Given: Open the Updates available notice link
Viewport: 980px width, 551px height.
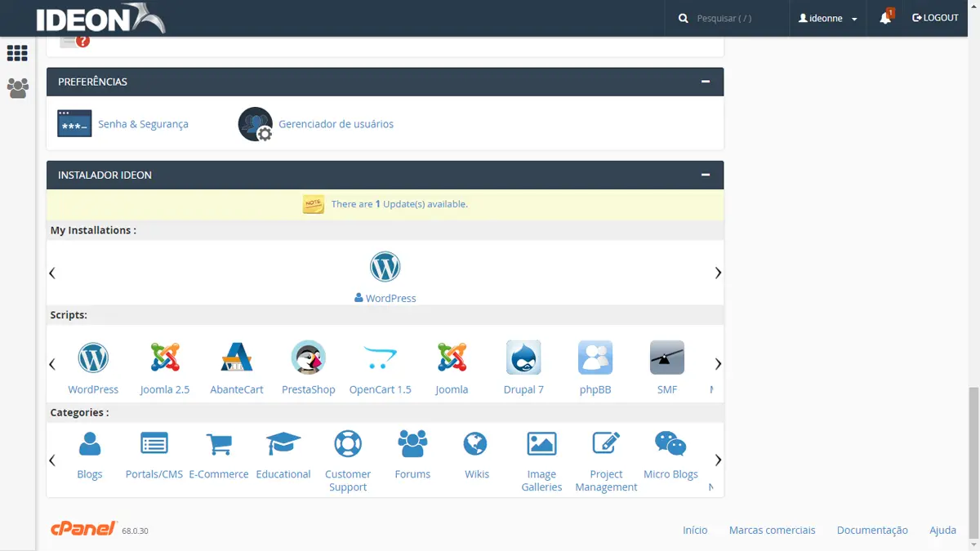Looking at the screenshot, I should (399, 203).
